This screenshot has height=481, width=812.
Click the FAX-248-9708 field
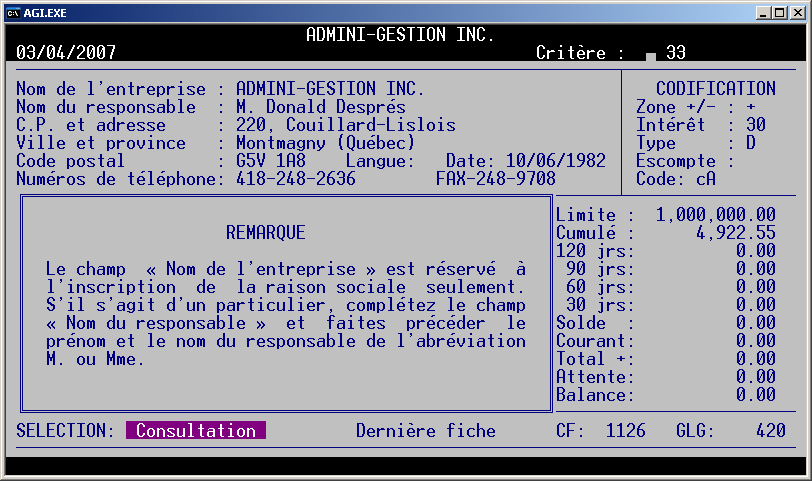pos(495,179)
